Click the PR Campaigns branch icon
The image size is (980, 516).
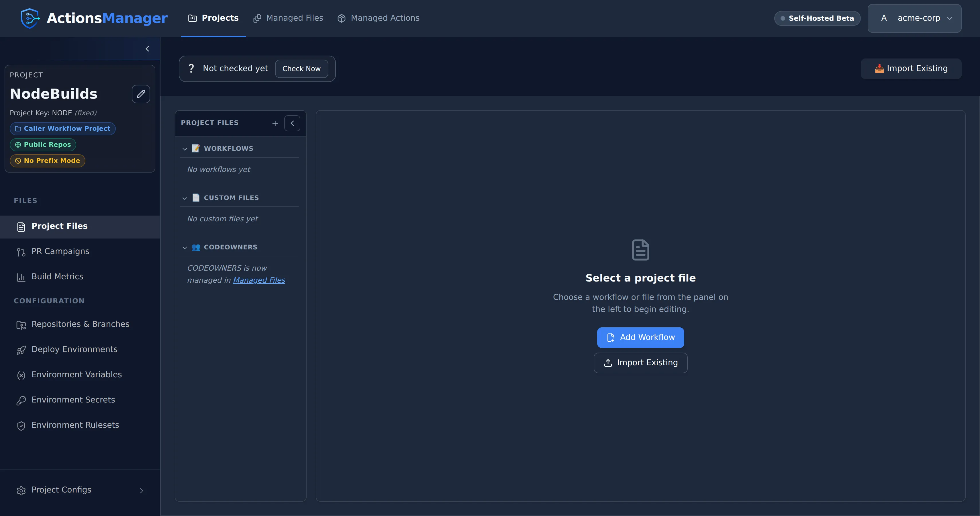[x=21, y=252]
